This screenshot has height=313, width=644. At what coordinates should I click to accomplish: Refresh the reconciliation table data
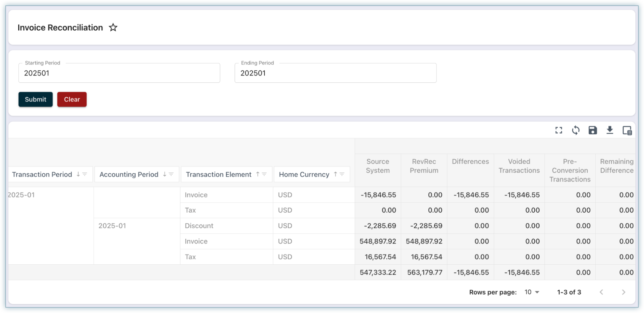point(576,130)
